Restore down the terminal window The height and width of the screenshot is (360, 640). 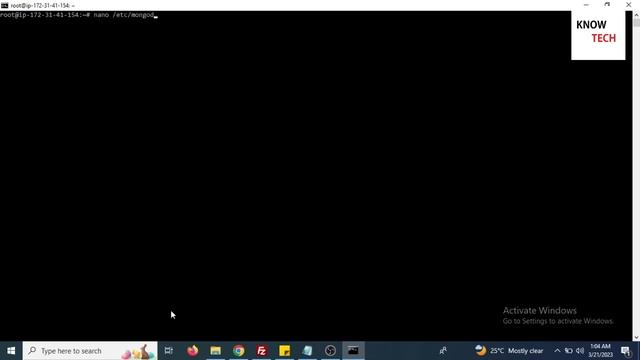coord(607,5)
